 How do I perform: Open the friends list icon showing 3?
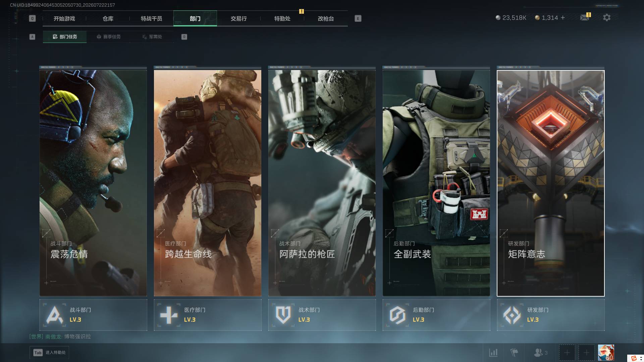coord(540,353)
